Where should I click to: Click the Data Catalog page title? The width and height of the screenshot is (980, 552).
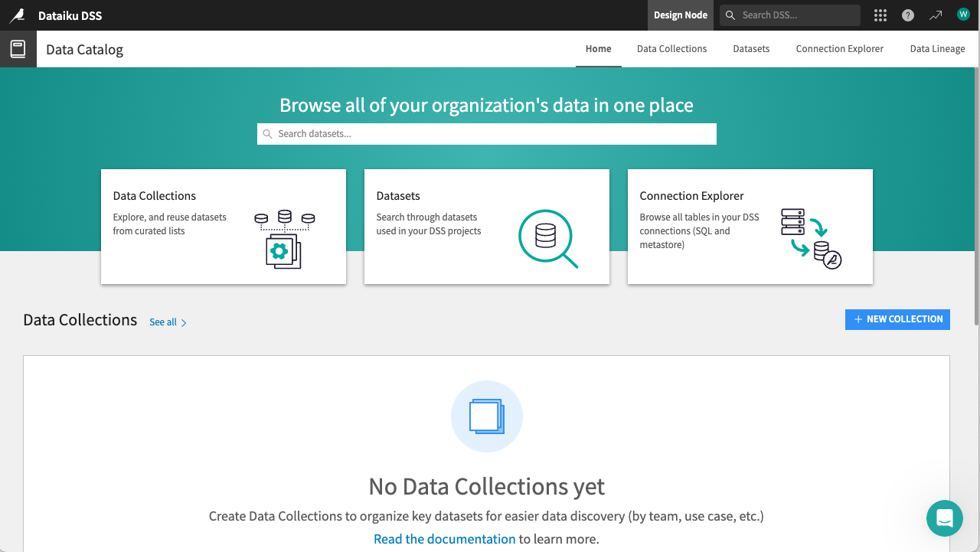click(x=84, y=50)
